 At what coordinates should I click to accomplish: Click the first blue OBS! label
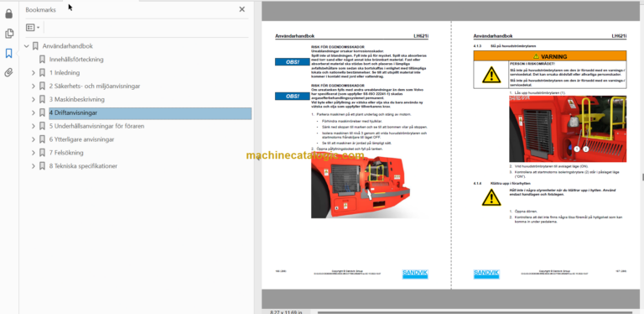coord(293,62)
